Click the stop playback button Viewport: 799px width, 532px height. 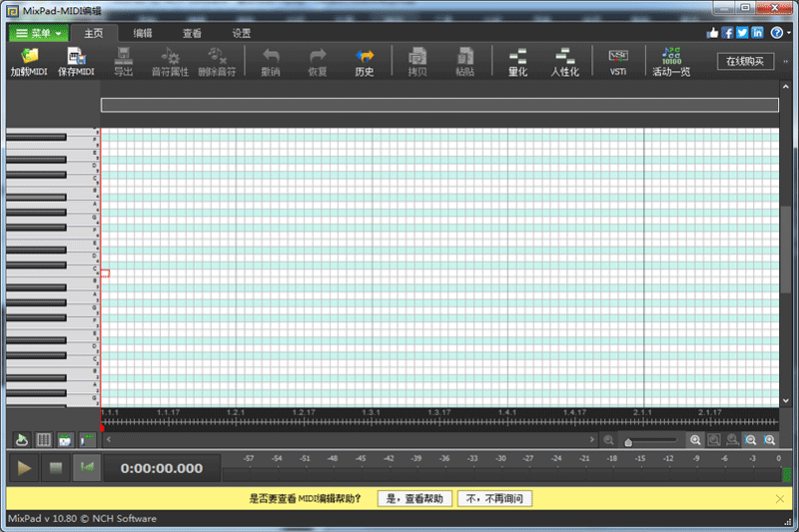pos(56,468)
